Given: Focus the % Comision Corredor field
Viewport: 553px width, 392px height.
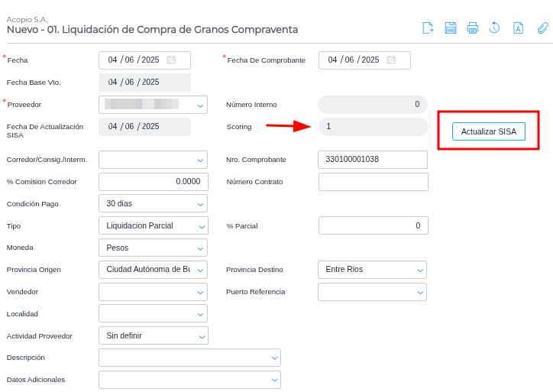Looking at the screenshot, I should [153, 182].
